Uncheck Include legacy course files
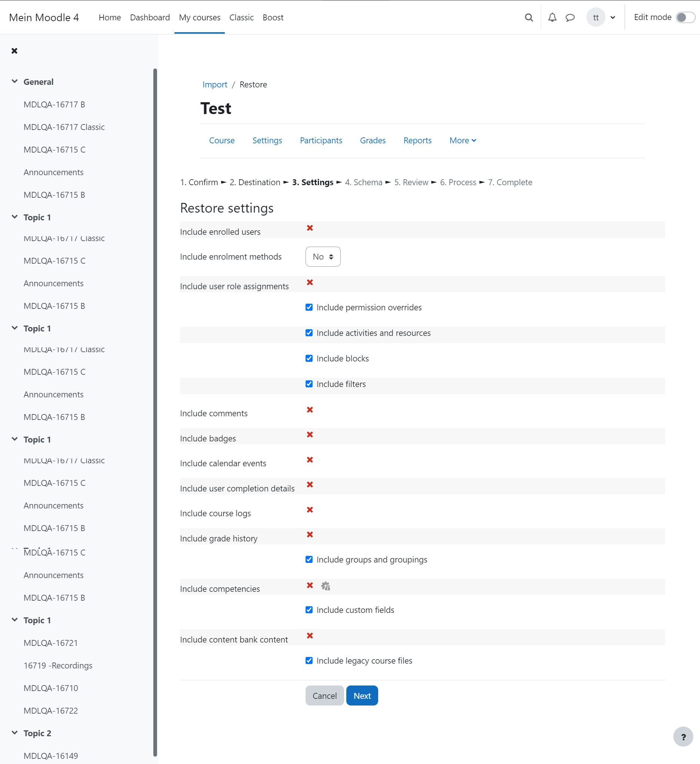700x764 pixels. [309, 661]
